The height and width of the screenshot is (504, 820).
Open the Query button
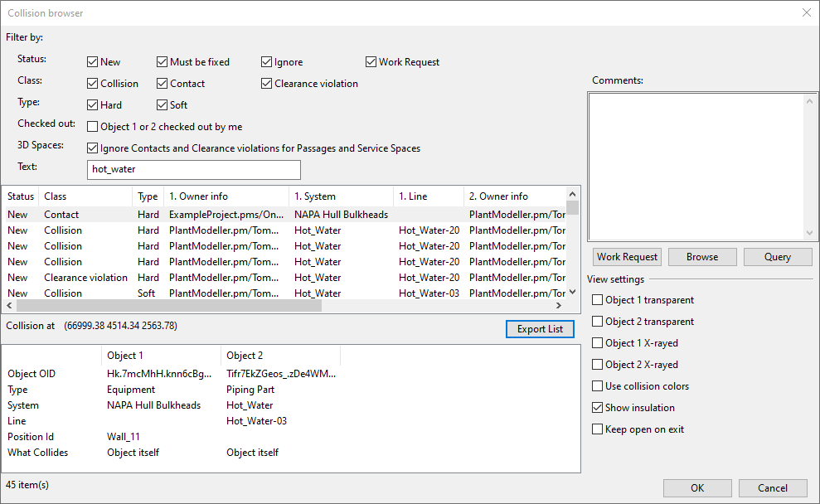[x=777, y=257]
